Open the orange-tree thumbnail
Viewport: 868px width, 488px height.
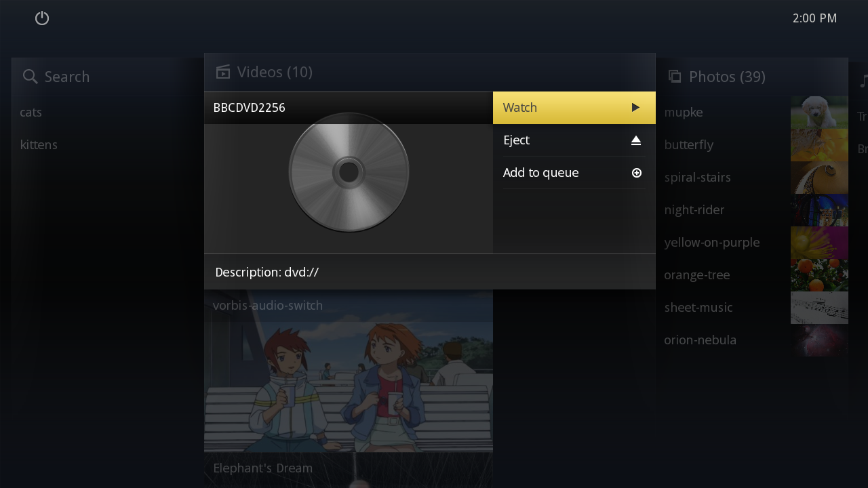tap(819, 275)
